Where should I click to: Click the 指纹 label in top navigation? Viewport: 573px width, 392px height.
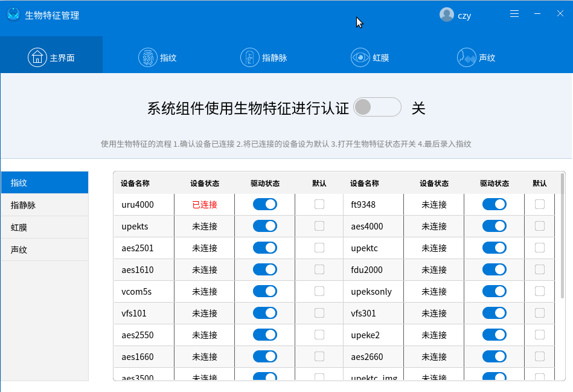168,58
